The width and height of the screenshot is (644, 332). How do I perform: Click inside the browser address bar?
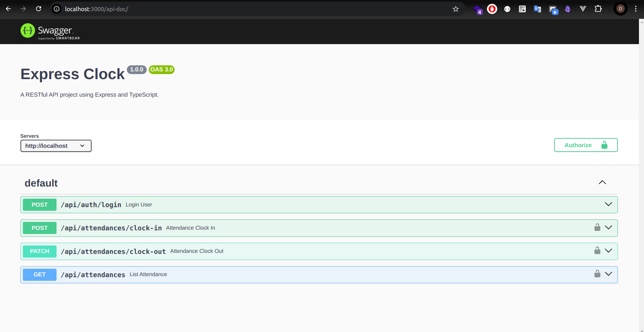coord(202,9)
